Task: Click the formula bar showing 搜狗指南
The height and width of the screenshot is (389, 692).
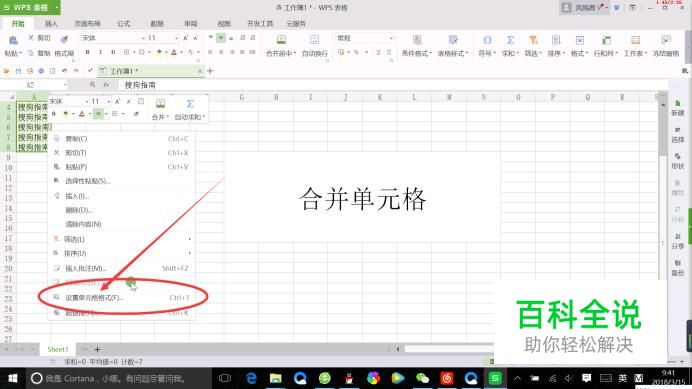Action: [x=393, y=85]
